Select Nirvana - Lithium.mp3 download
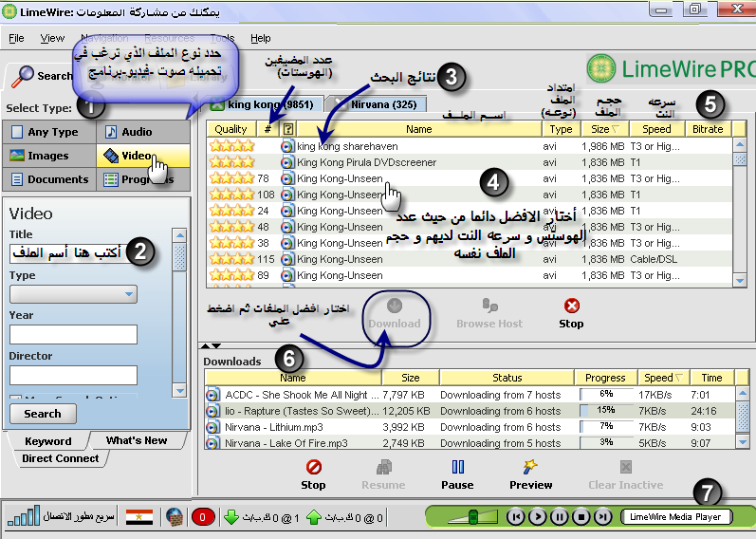This screenshot has height=539, width=756. pyautogui.click(x=470, y=427)
